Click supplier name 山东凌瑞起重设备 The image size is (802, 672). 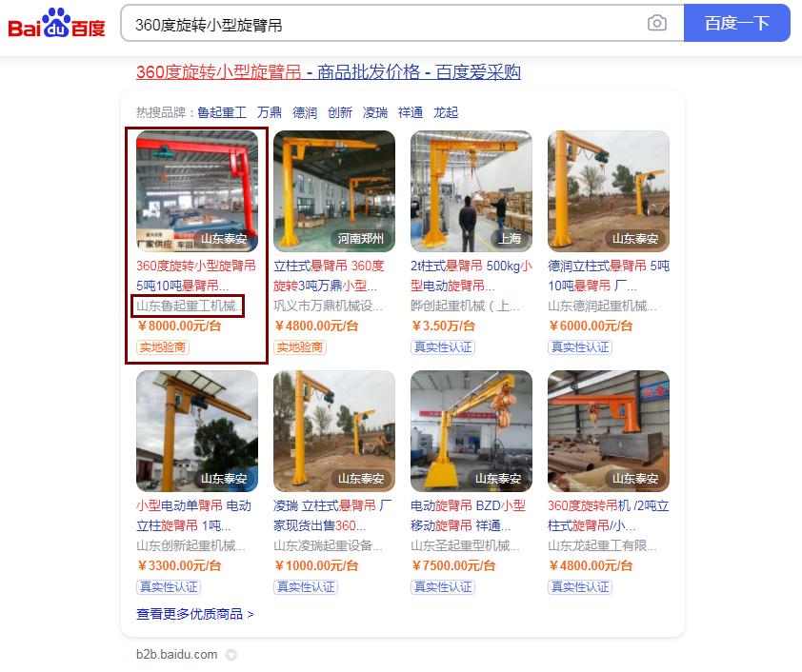(x=328, y=545)
